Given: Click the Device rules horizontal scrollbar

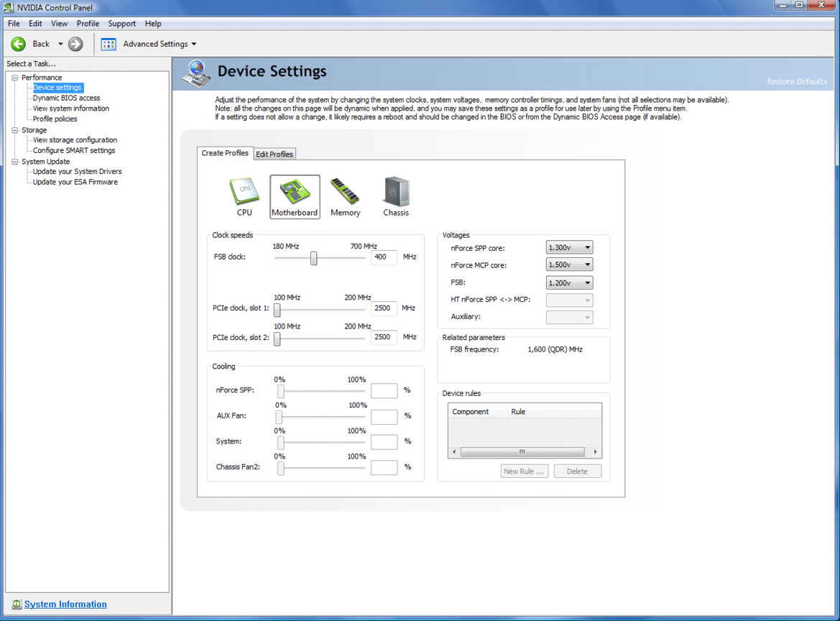Looking at the screenshot, I should pyautogui.click(x=522, y=452).
